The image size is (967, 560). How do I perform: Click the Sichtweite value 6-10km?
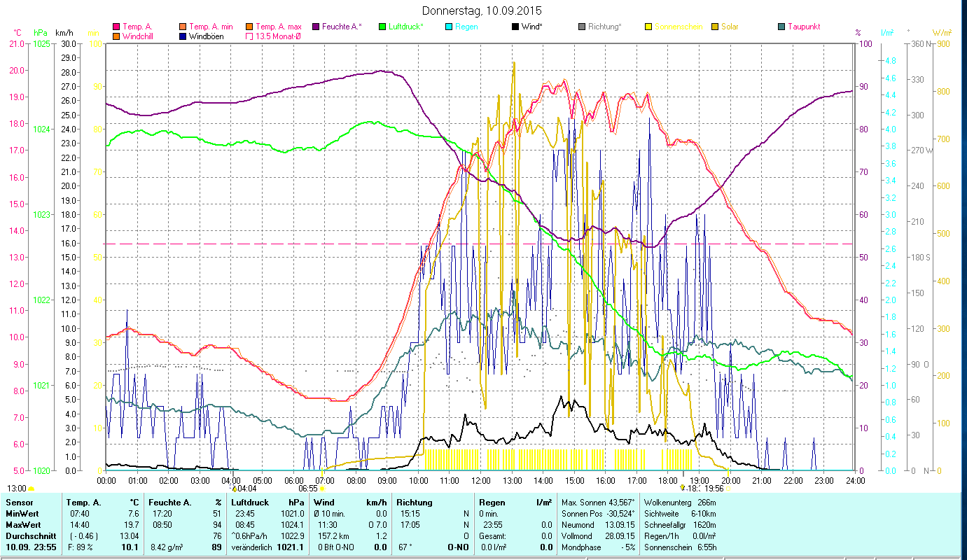click(704, 514)
